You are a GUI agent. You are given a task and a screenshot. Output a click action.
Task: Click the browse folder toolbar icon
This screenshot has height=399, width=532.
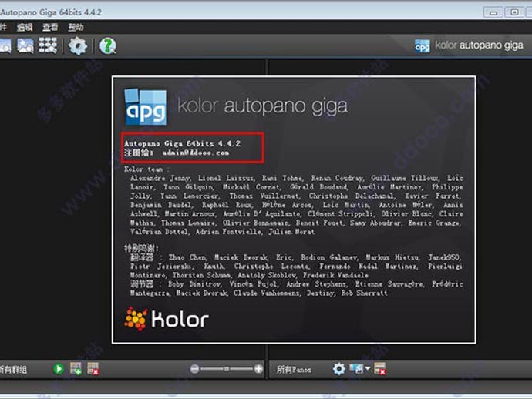click(x=5, y=45)
